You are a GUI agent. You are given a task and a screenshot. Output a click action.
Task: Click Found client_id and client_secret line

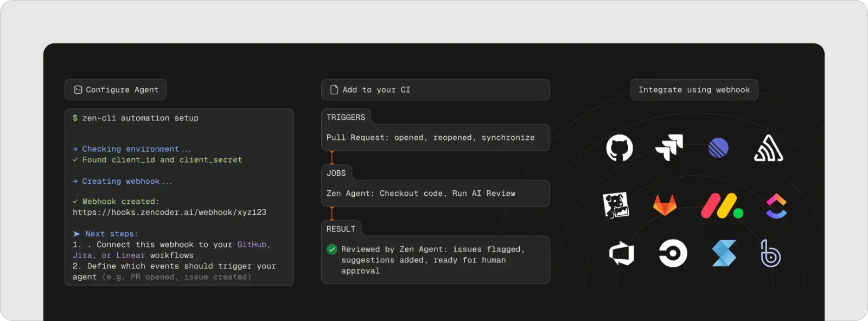[157, 159]
